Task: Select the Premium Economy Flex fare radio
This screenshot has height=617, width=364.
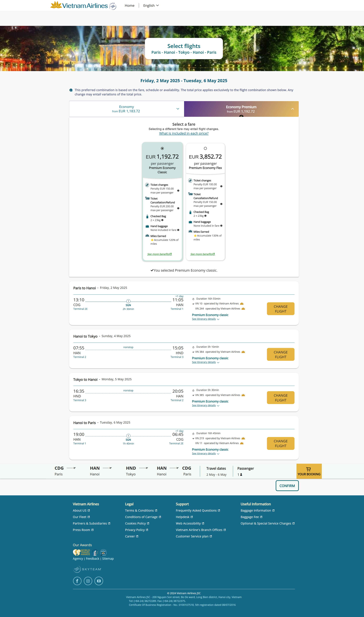Action: coord(205,148)
